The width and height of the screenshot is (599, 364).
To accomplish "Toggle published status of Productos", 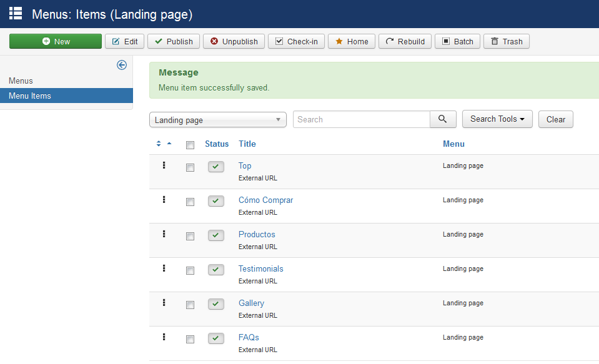I will [215, 235].
